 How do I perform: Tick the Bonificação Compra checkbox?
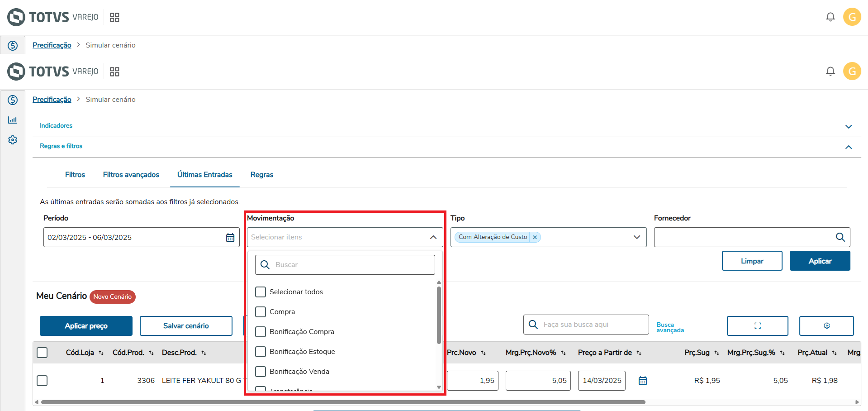[x=261, y=332]
